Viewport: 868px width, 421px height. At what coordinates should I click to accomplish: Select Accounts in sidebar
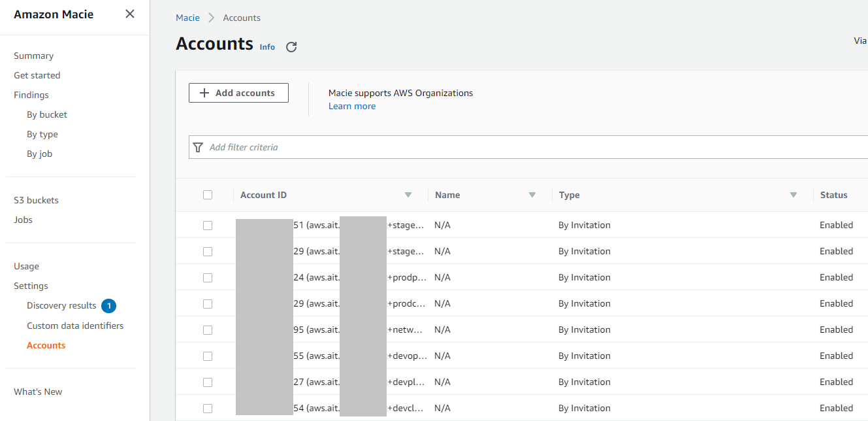46,345
